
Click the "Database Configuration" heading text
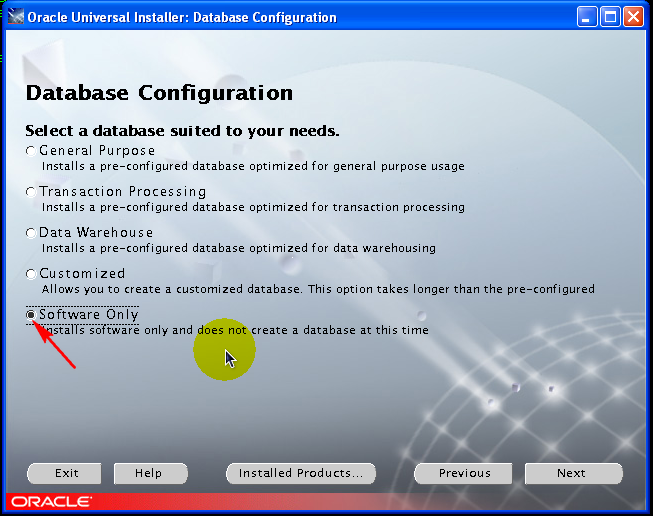tap(160, 93)
